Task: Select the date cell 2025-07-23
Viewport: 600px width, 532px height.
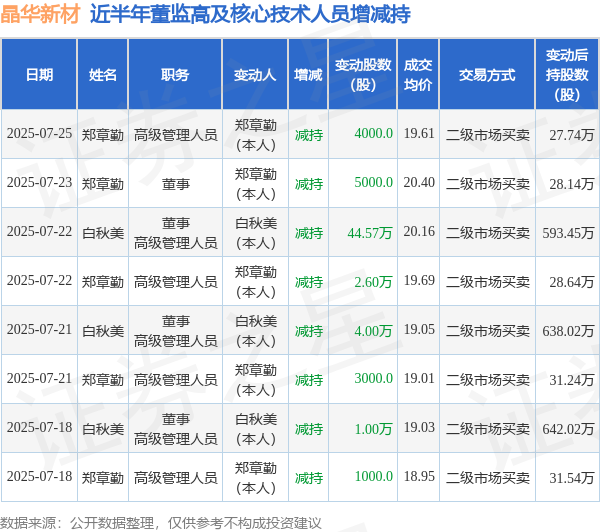Action: [39, 183]
